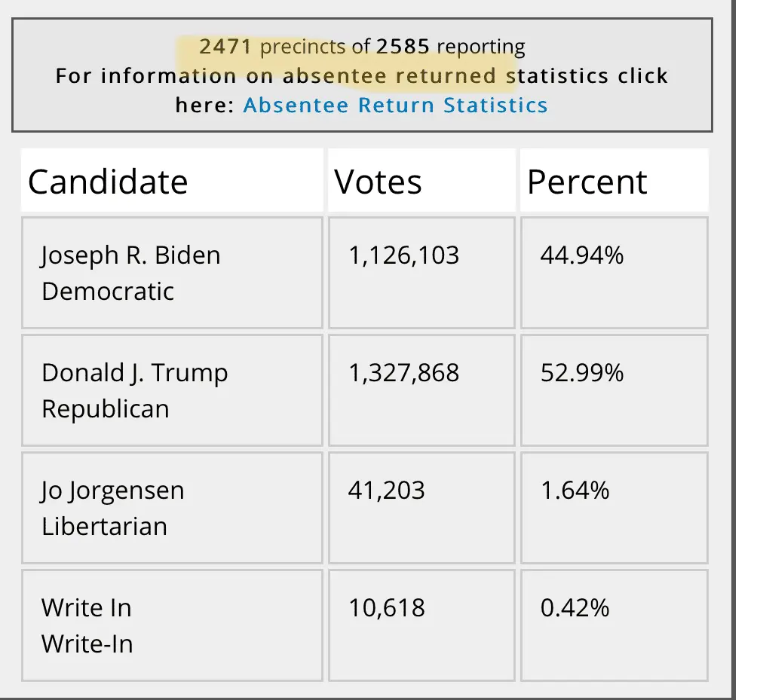Click Biden's vote count 1,126,103
Screen dimensions: 757x700
coord(403,255)
